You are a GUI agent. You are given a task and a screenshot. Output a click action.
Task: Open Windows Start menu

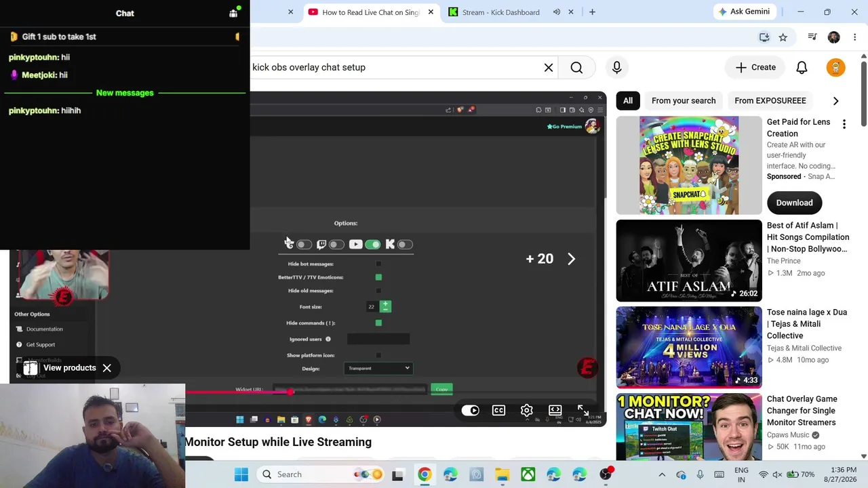click(x=241, y=474)
